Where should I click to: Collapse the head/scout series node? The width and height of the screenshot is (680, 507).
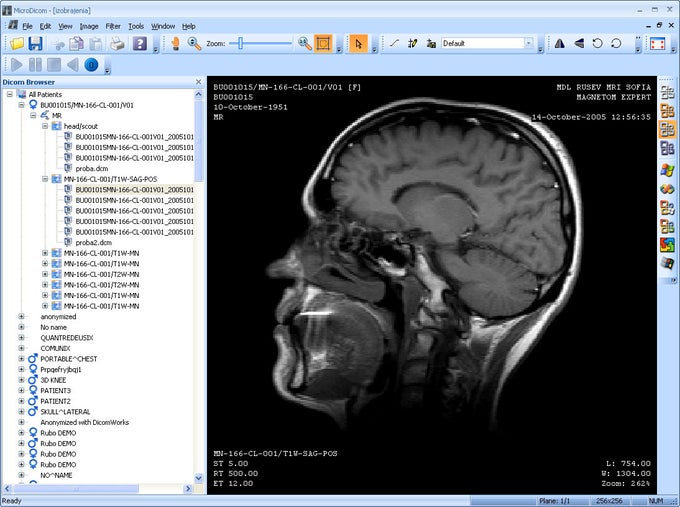point(45,126)
